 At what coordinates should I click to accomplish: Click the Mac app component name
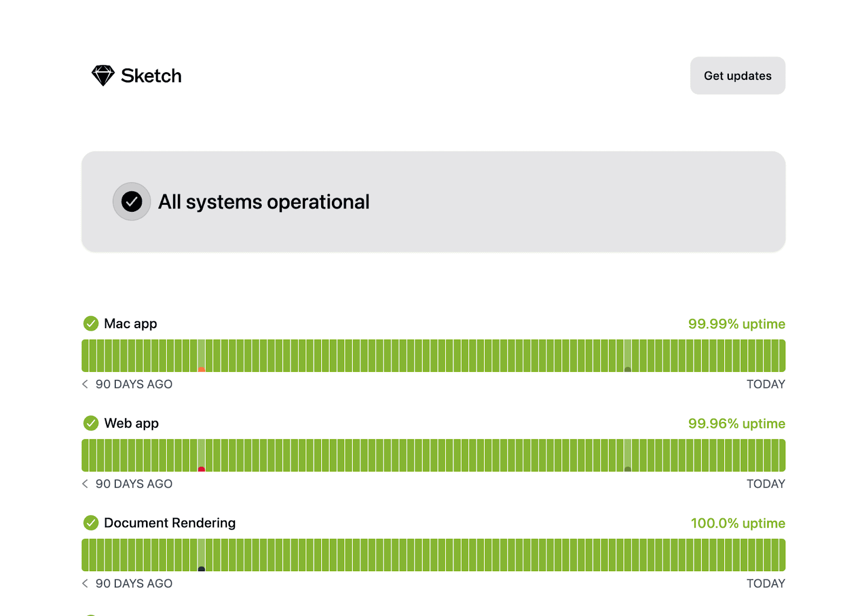click(130, 324)
